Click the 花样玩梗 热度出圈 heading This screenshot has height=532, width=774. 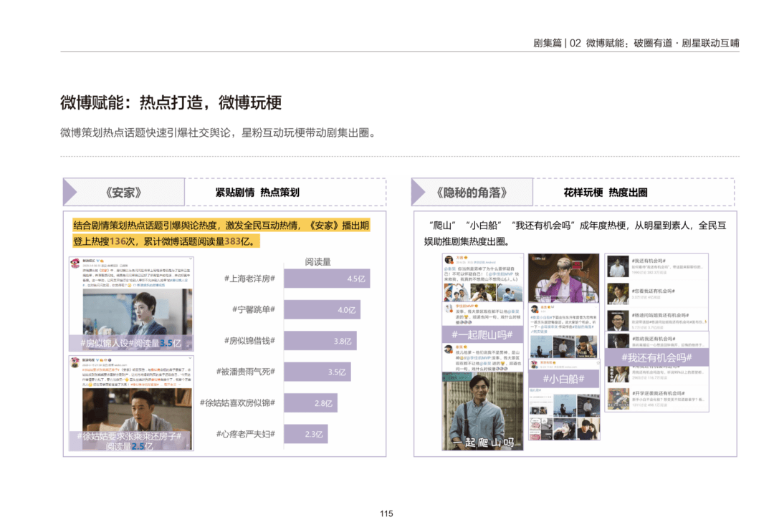point(606,193)
